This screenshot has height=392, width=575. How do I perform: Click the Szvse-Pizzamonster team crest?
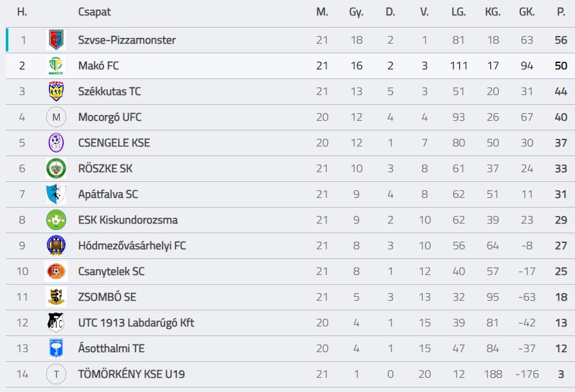56,40
